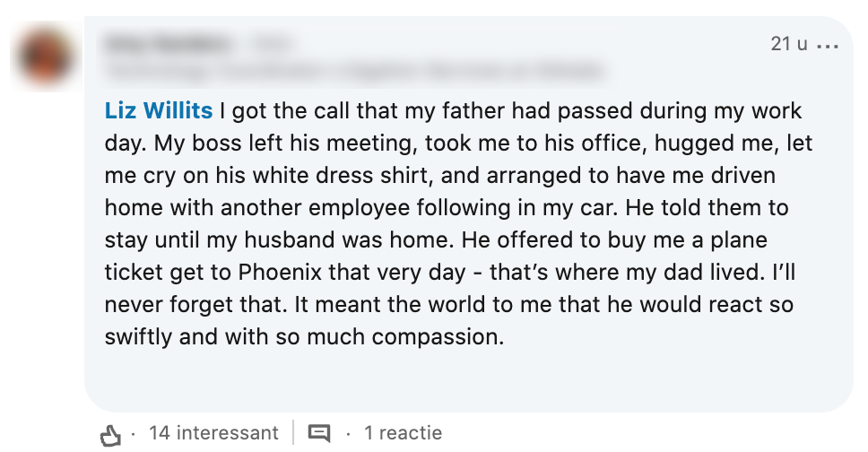The height and width of the screenshot is (452, 868).
Task: View the "1 reactie" reply
Action: point(403,433)
